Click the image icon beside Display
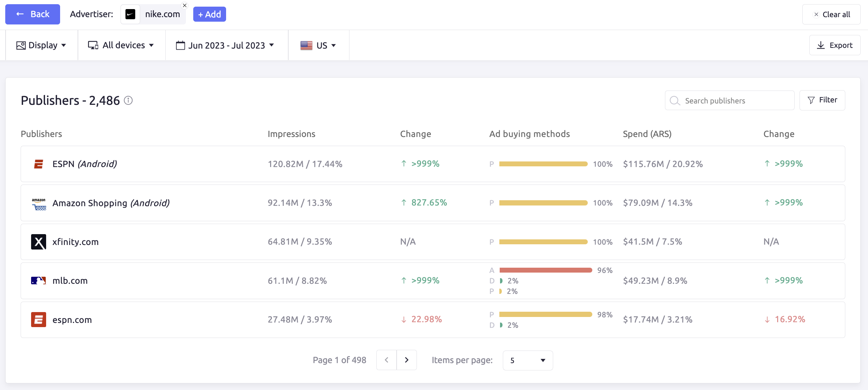This screenshot has width=868, height=390. (21, 45)
